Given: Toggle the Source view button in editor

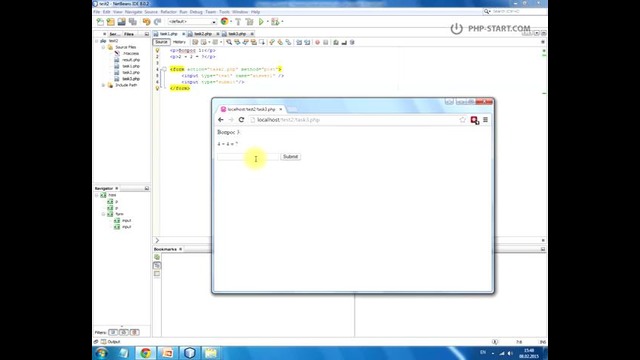Looking at the screenshot, I should [161, 42].
